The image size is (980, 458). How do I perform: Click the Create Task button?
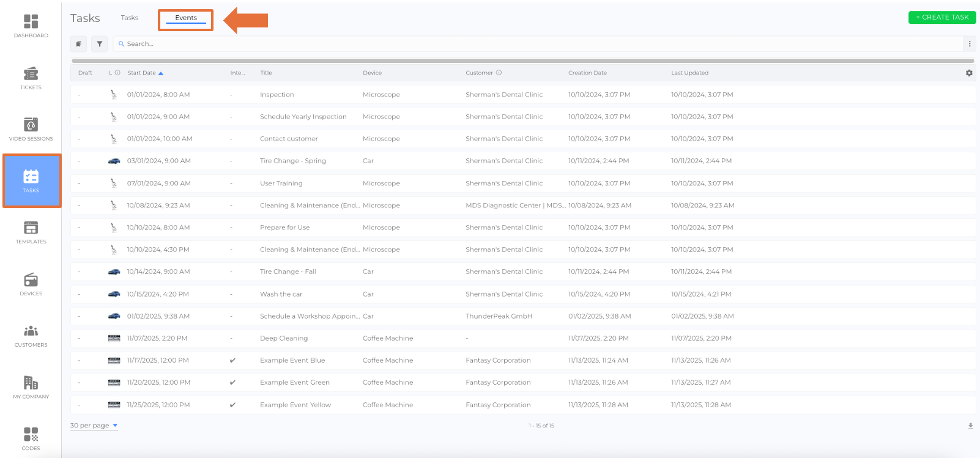tap(942, 17)
